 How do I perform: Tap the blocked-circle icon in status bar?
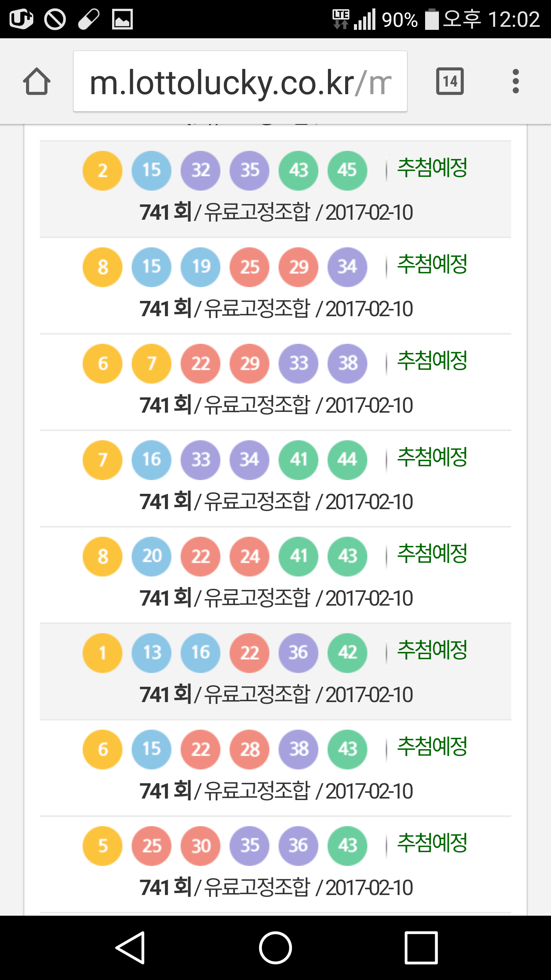pos(55,19)
